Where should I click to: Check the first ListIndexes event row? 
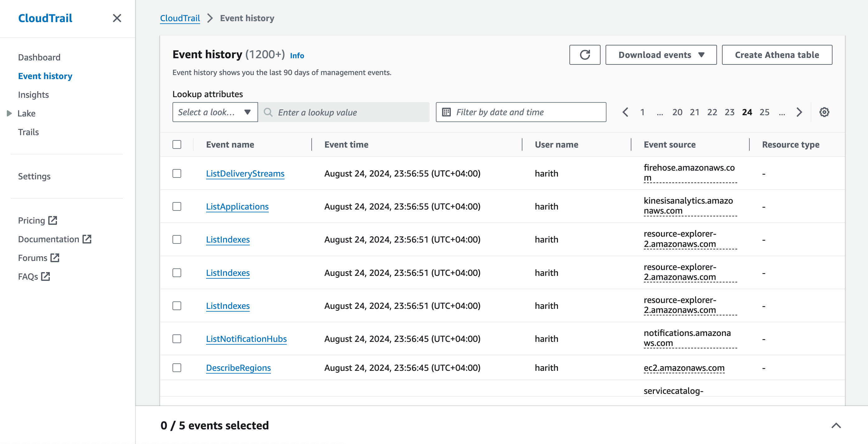[177, 239]
